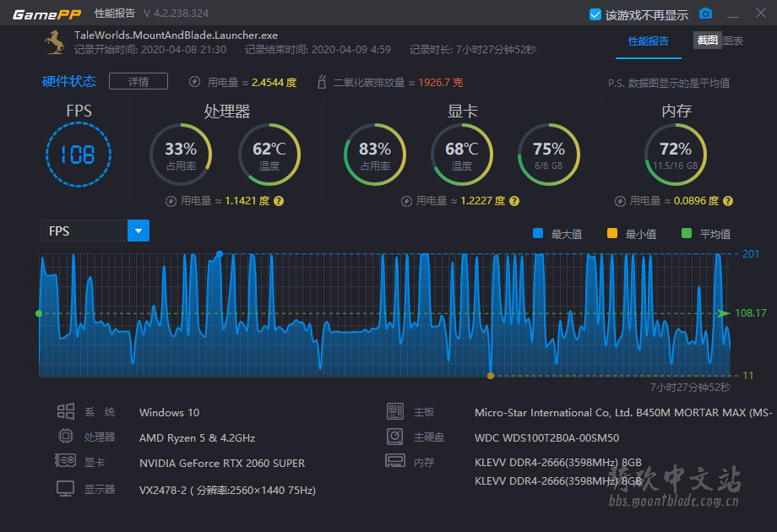Open the 详情 hardware details button

(x=139, y=81)
